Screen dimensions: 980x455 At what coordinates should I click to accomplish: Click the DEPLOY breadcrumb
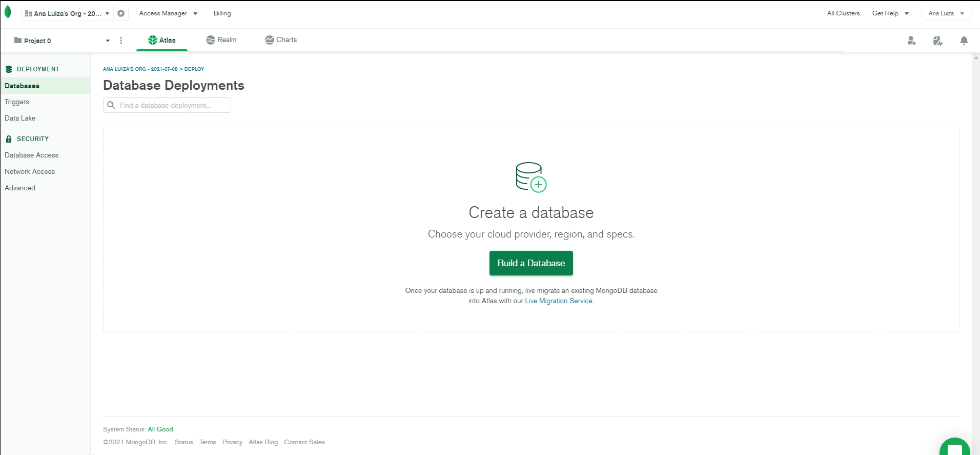[194, 69]
